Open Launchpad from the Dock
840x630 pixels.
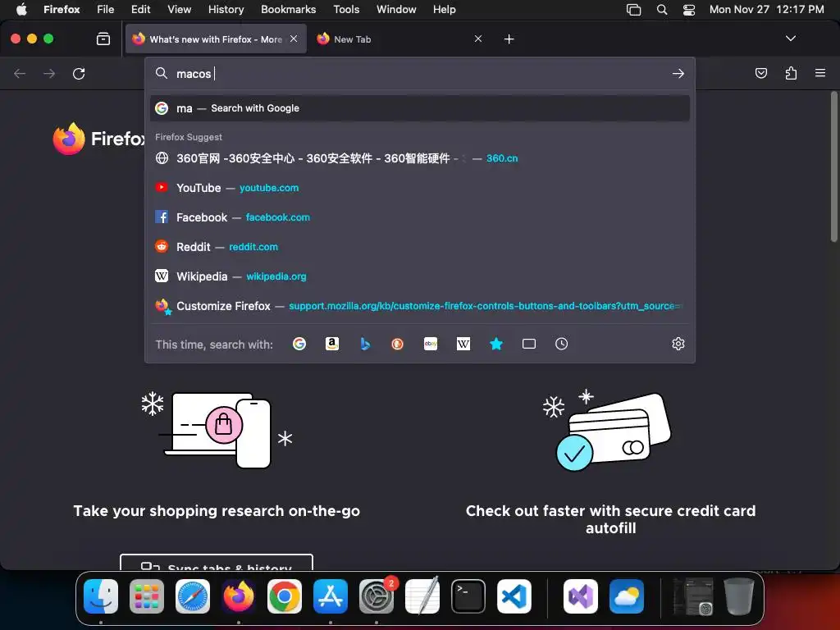(147, 596)
